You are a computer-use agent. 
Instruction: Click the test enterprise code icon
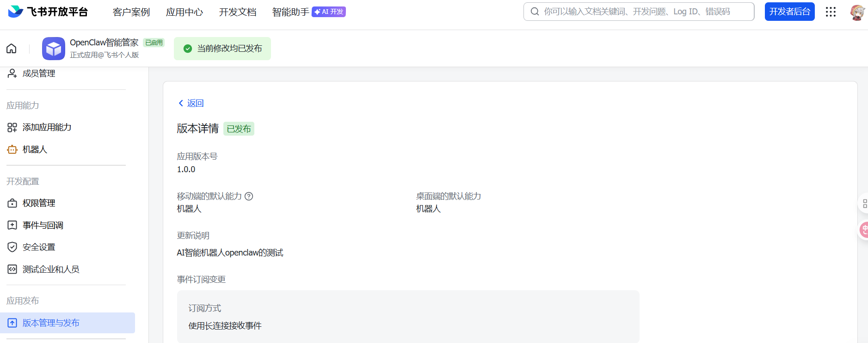(12, 269)
